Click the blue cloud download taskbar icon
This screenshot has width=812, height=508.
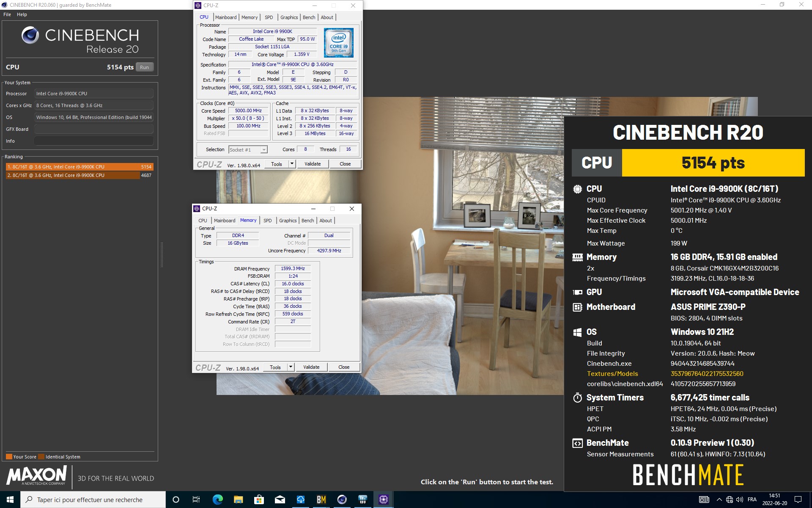point(300,500)
